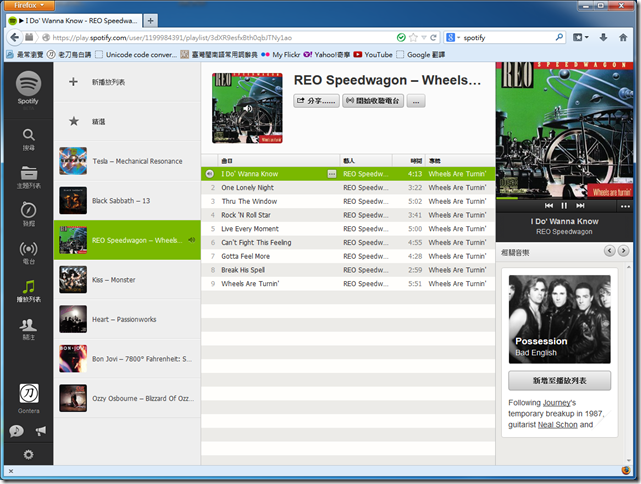Expand the URL history dropdown arrow
Viewport: 641px width, 484px height.
coord(424,38)
